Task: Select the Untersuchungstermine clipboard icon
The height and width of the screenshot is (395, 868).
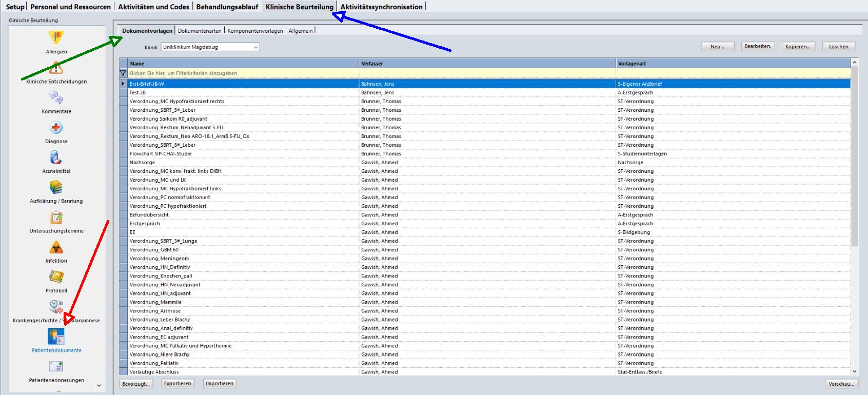Action: coord(56,218)
